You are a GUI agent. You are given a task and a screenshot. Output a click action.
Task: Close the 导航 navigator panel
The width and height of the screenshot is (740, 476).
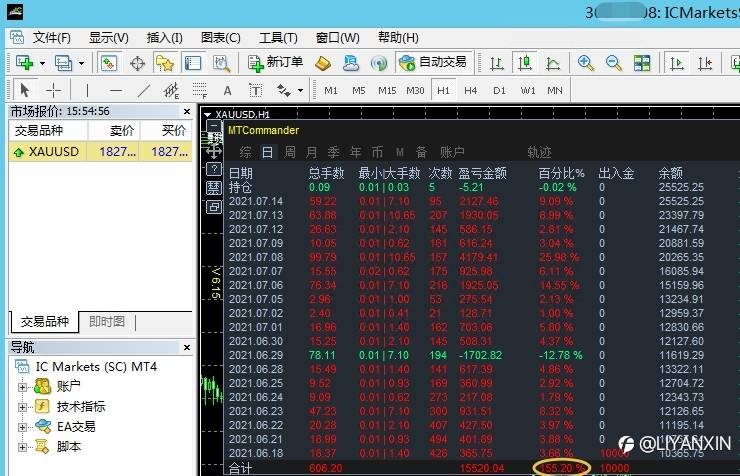click(x=187, y=347)
